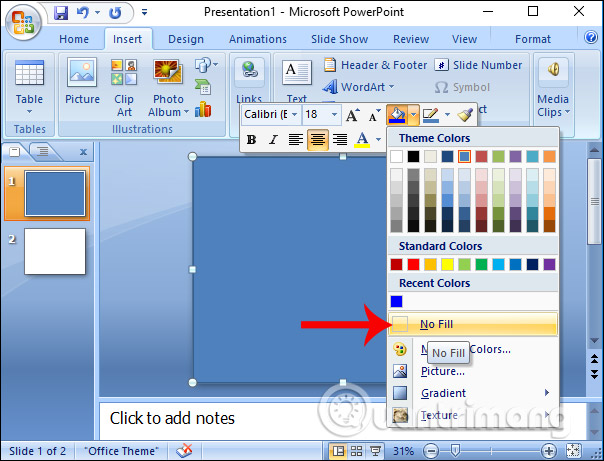Open PowerPoint Help question mark
The height and width of the screenshot is (461, 604).
[x=591, y=37]
